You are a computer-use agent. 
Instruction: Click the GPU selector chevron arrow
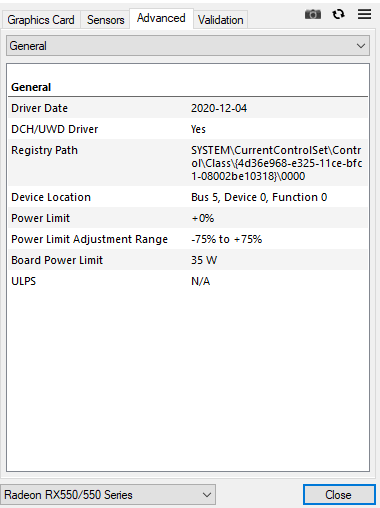click(x=207, y=495)
